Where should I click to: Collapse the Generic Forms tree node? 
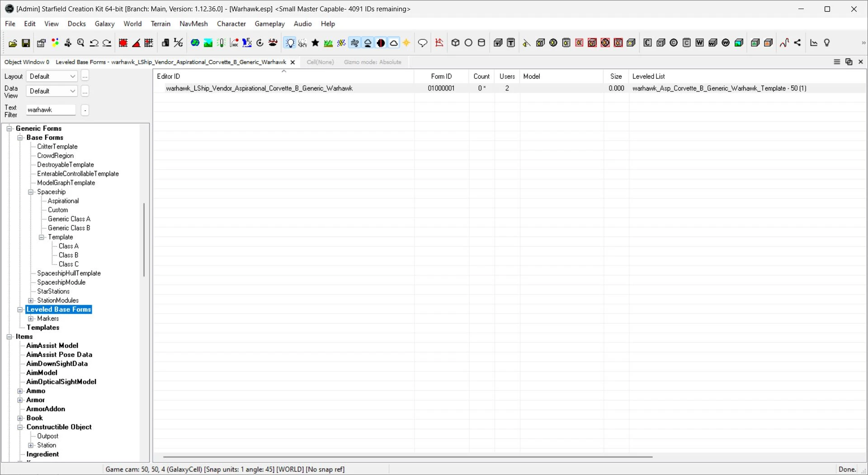tap(9, 128)
